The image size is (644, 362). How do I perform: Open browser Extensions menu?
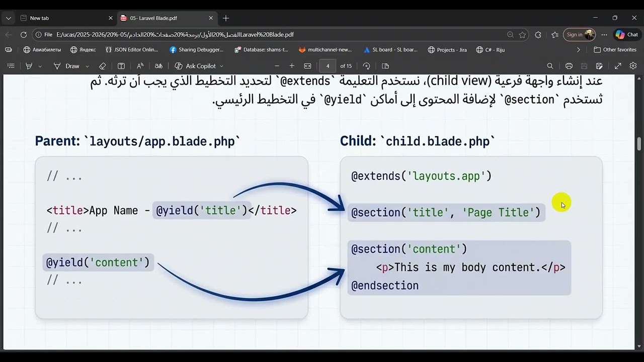click(x=538, y=35)
